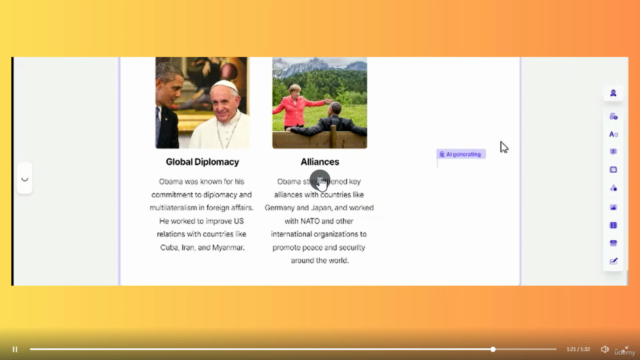Click the 'Global Diplomacy' heading
The width and height of the screenshot is (640, 360).
tap(202, 162)
